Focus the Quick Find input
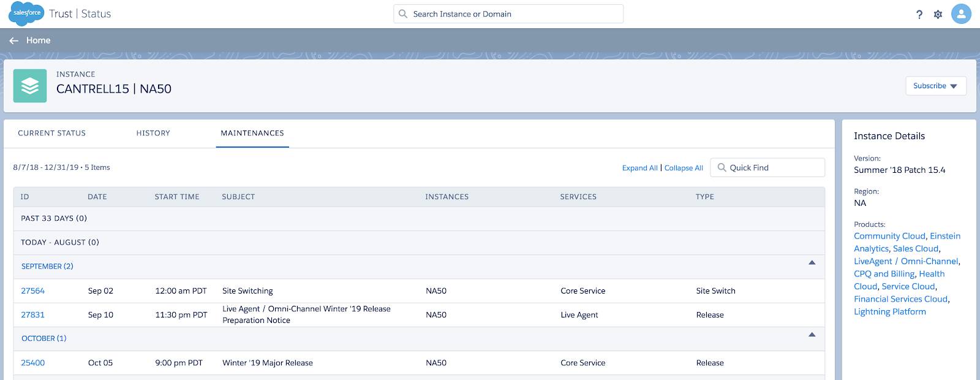 pos(767,167)
